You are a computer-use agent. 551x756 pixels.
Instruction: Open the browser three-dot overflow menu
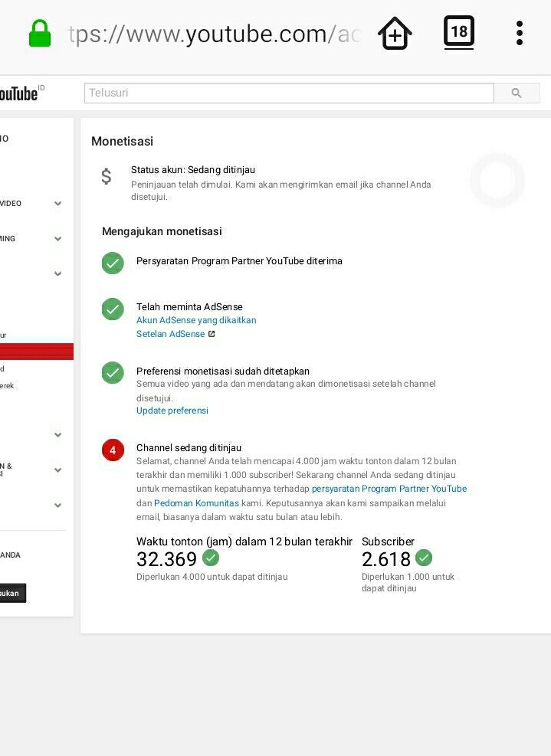[519, 33]
